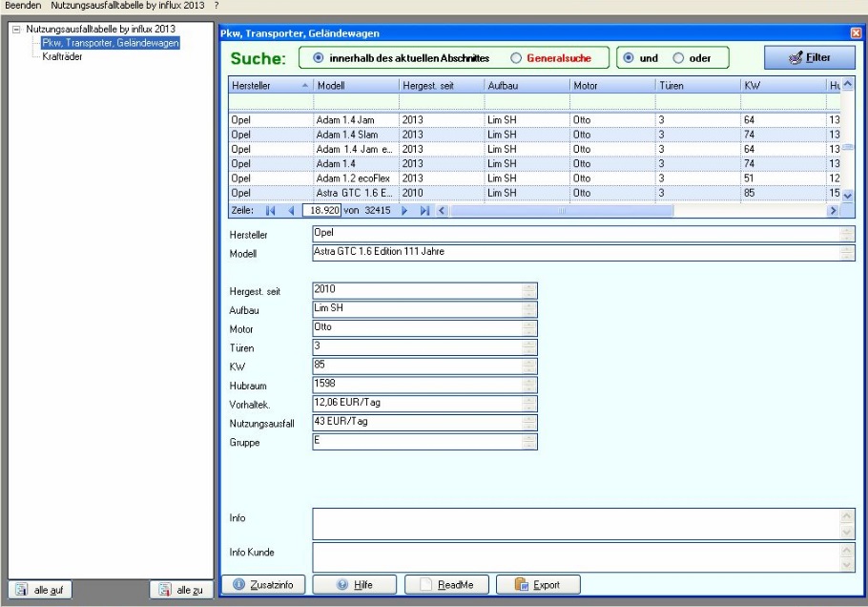Click the 'Hergest. seit' field showing 2010
Viewport: 868px width, 607px height.
pos(424,291)
